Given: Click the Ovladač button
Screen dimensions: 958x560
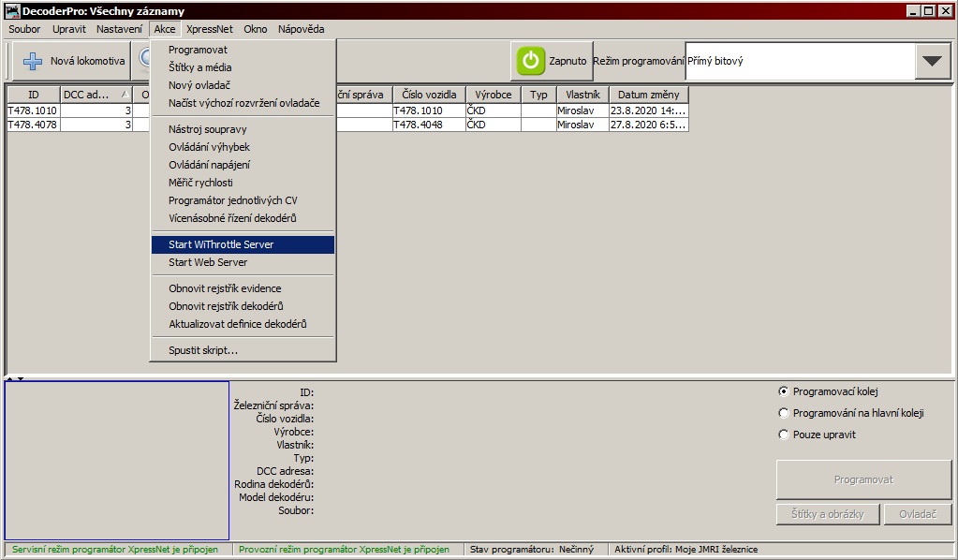Looking at the screenshot, I should [x=918, y=514].
